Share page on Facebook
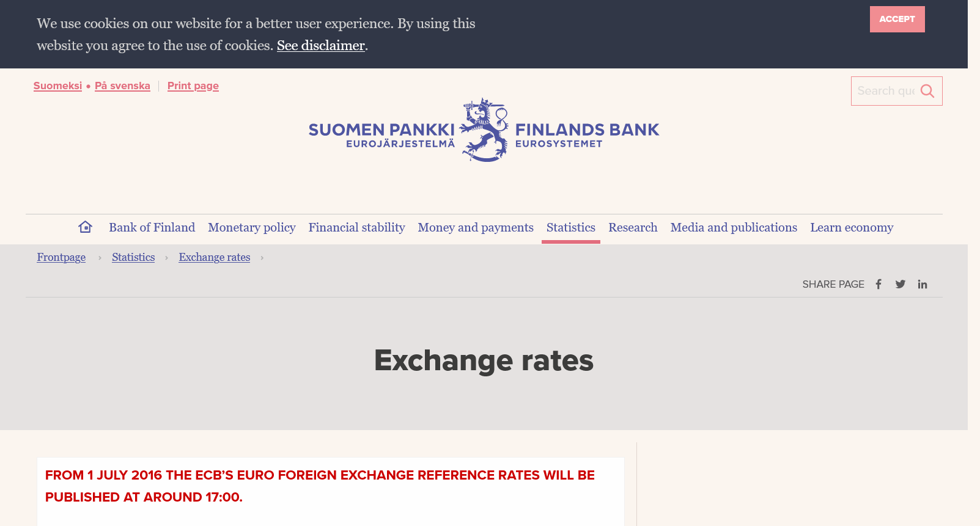Image resolution: width=980 pixels, height=526 pixels. tap(879, 284)
